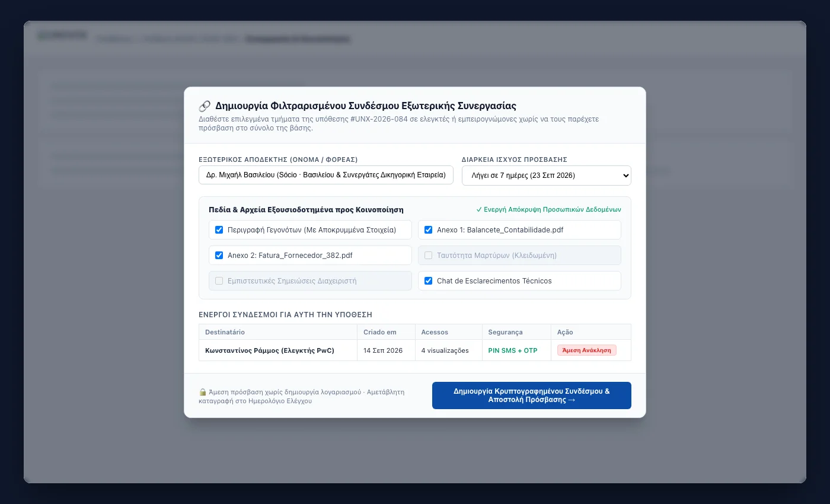Select the Κωνσταντίνος Ράμμος table row
The height and width of the screenshot is (504, 830).
pyautogui.click(x=415, y=350)
